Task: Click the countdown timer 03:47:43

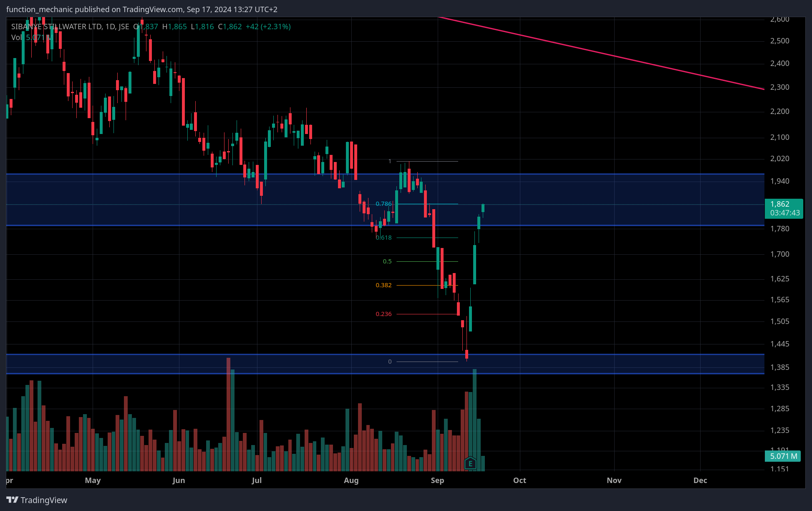Action: tap(785, 213)
